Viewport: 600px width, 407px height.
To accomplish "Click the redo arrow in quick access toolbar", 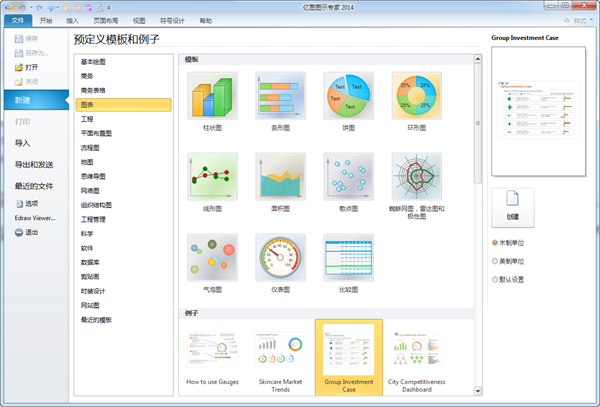I will (x=39, y=8).
